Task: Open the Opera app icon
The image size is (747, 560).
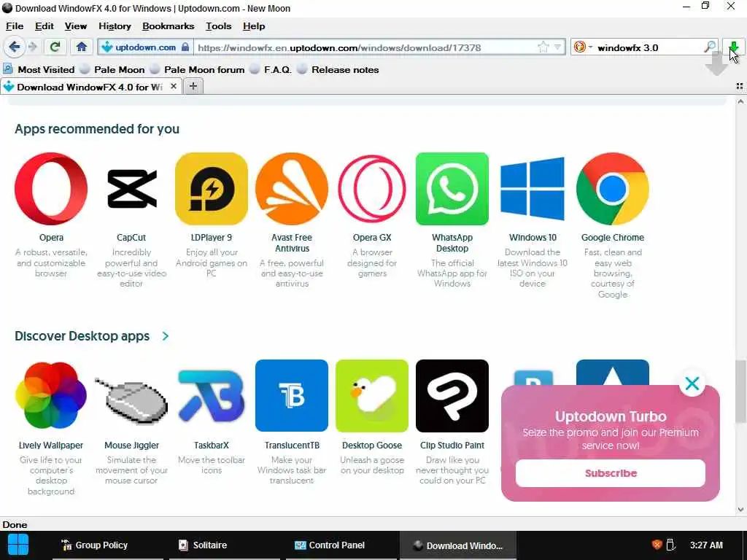Action: point(51,189)
